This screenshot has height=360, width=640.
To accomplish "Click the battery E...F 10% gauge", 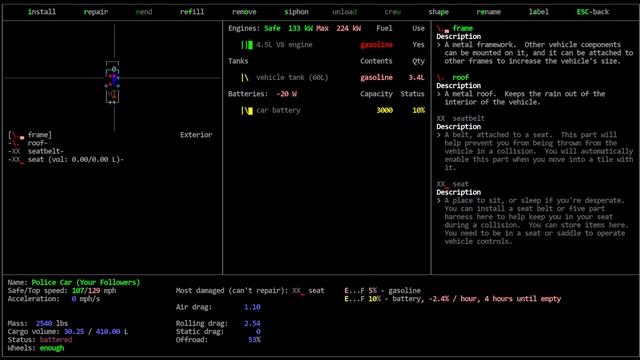I will point(452,299).
